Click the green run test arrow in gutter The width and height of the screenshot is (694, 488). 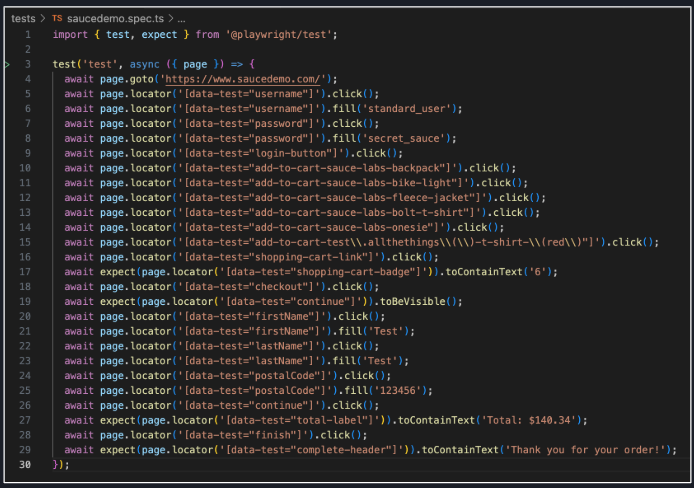6,64
